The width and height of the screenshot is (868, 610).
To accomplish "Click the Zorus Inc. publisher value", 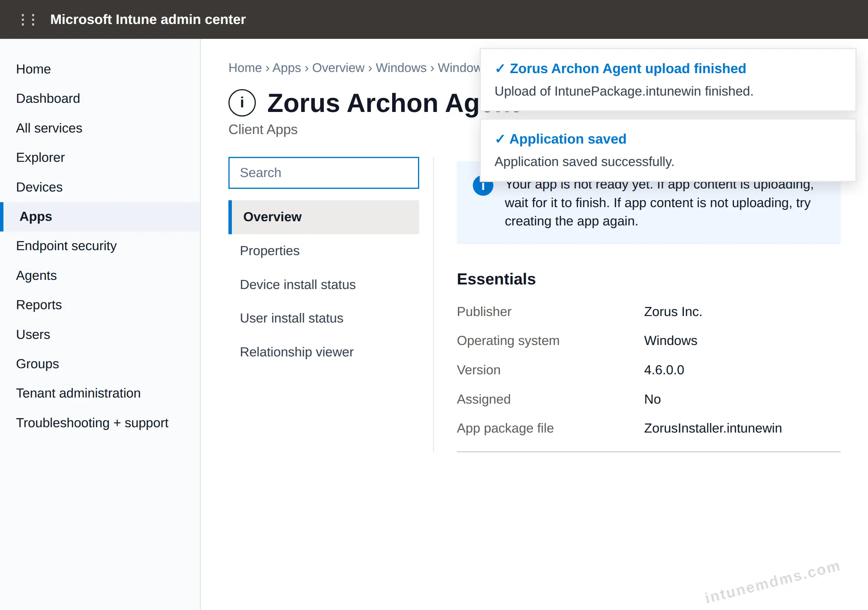I will (x=673, y=311).
